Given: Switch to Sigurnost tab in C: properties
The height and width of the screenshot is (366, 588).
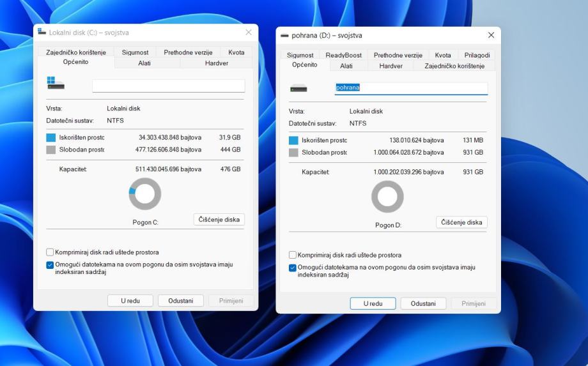Looking at the screenshot, I should (x=135, y=52).
